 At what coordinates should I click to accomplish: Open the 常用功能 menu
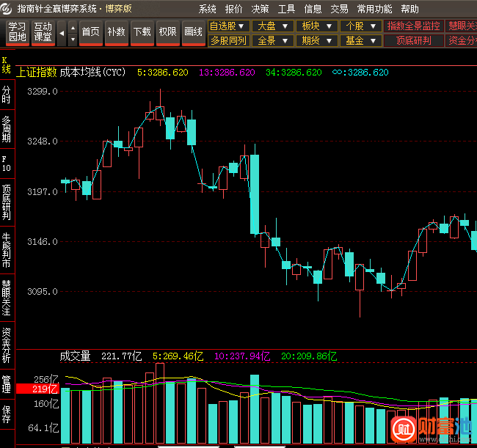pyautogui.click(x=374, y=9)
